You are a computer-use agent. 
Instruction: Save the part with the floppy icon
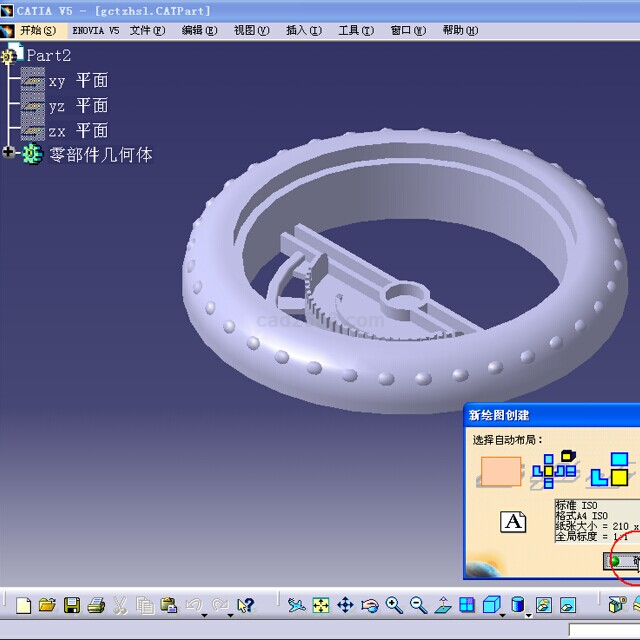click(72, 605)
